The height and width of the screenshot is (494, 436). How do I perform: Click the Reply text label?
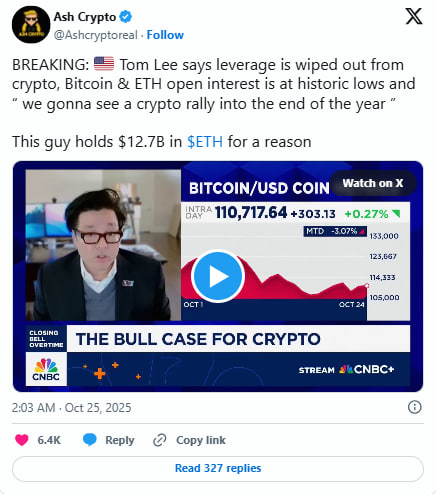pyautogui.click(x=120, y=440)
